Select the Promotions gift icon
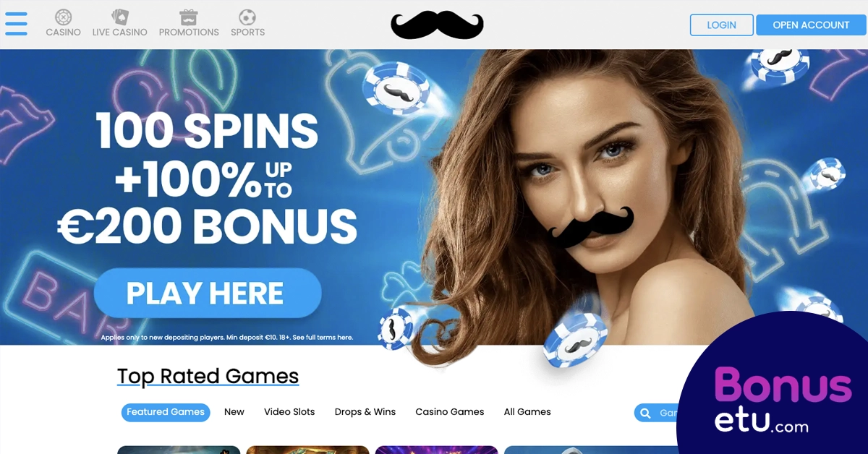The height and width of the screenshot is (454, 868). click(x=189, y=17)
